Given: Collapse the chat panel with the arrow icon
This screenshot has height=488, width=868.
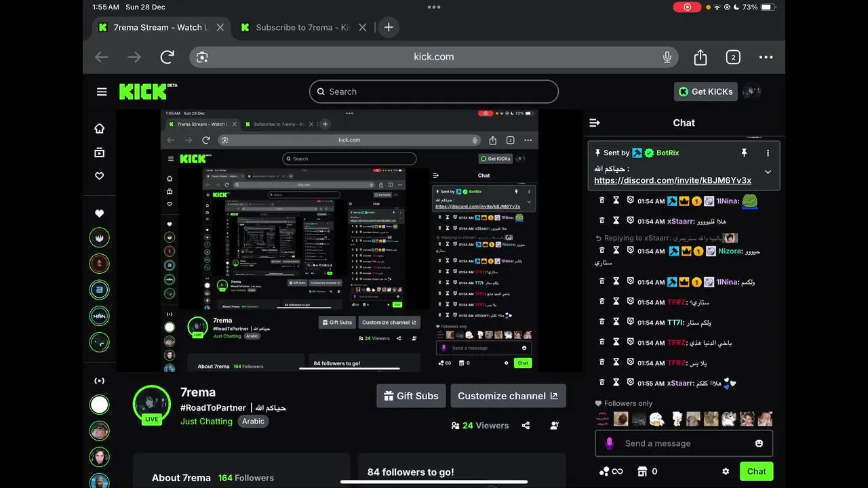Looking at the screenshot, I should point(595,123).
